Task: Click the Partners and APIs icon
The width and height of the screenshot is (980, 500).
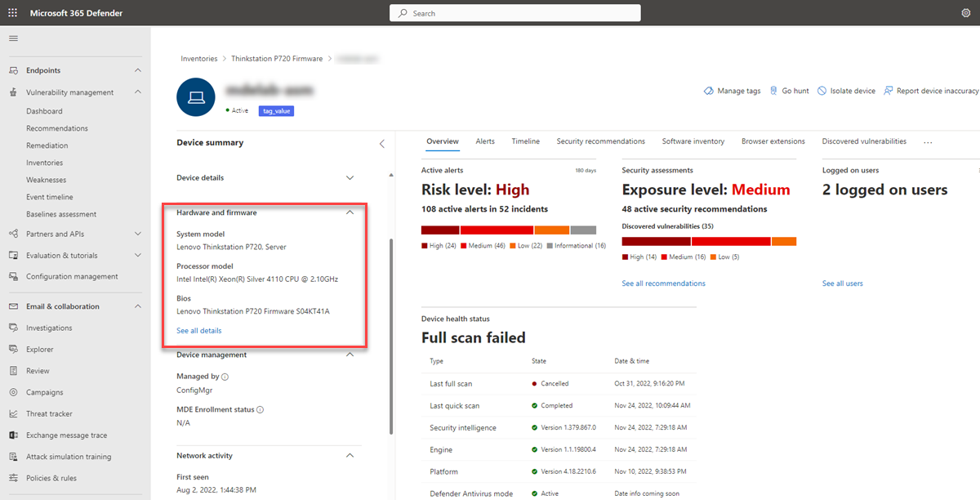Action: tap(13, 234)
